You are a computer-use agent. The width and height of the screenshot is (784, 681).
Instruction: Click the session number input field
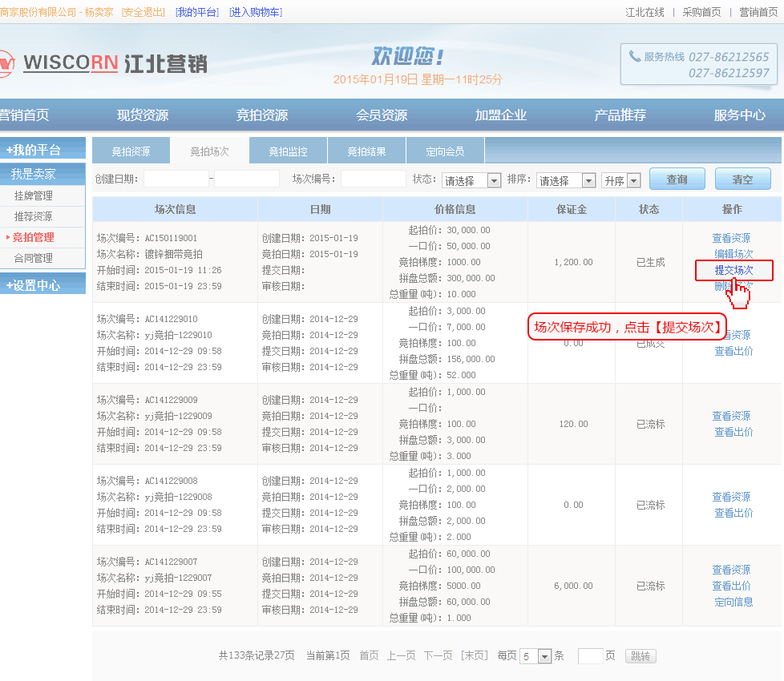tap(373, 179)
